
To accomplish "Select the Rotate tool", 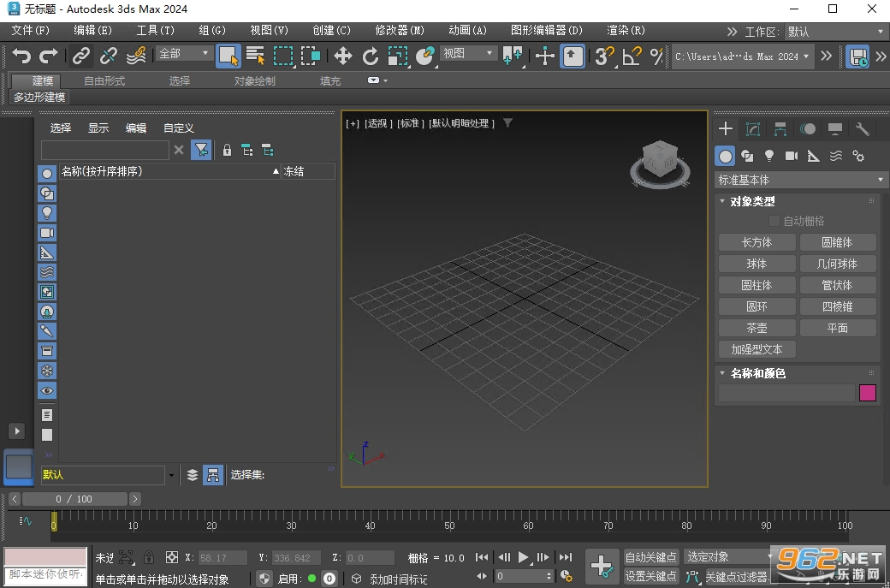I will (371, 56).
